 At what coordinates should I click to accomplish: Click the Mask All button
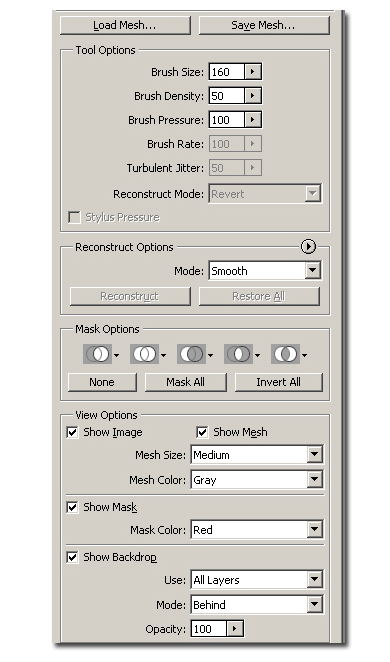(x=186, y=382)
